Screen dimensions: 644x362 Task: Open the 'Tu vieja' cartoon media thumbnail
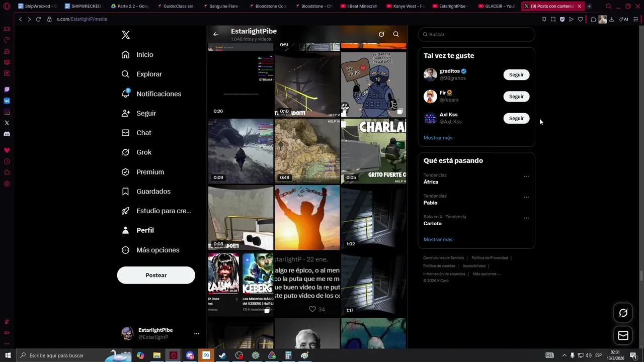[373, 84]
